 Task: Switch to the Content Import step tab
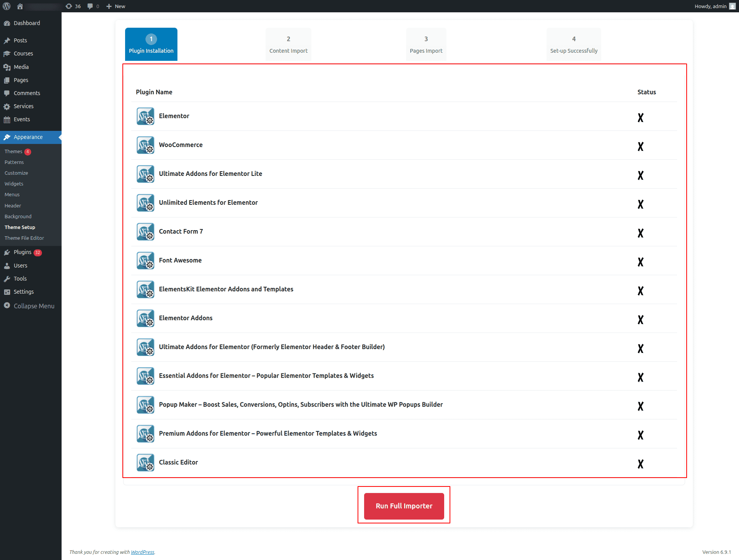pyautogui.click(x=288, y=45)
